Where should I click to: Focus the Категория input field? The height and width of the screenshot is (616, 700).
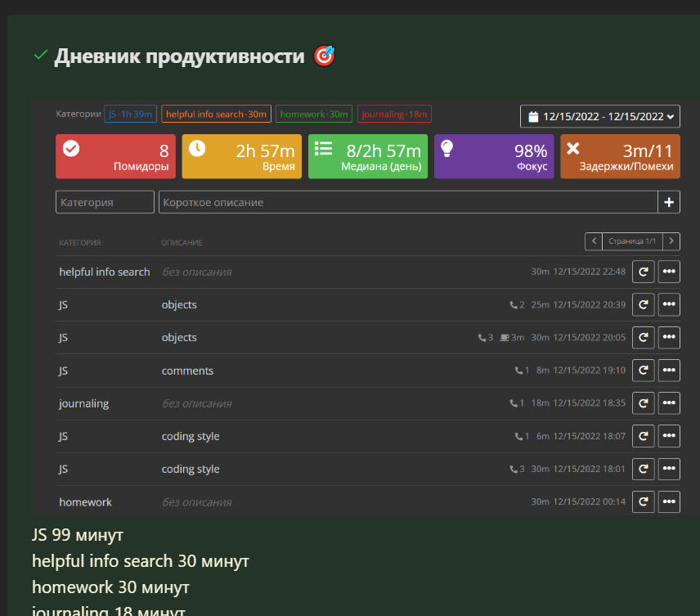[x=105, y=202]
